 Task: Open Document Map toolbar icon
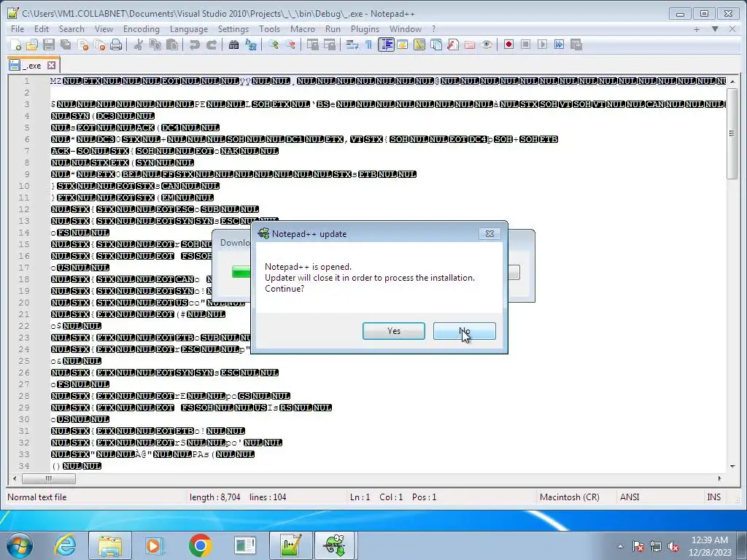coord(419,44)
